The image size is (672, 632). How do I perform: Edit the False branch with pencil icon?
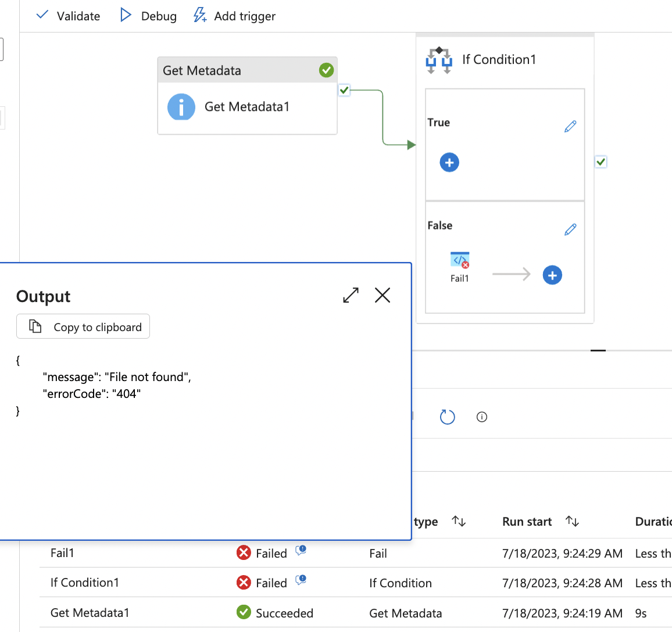[x=570, y=229]
